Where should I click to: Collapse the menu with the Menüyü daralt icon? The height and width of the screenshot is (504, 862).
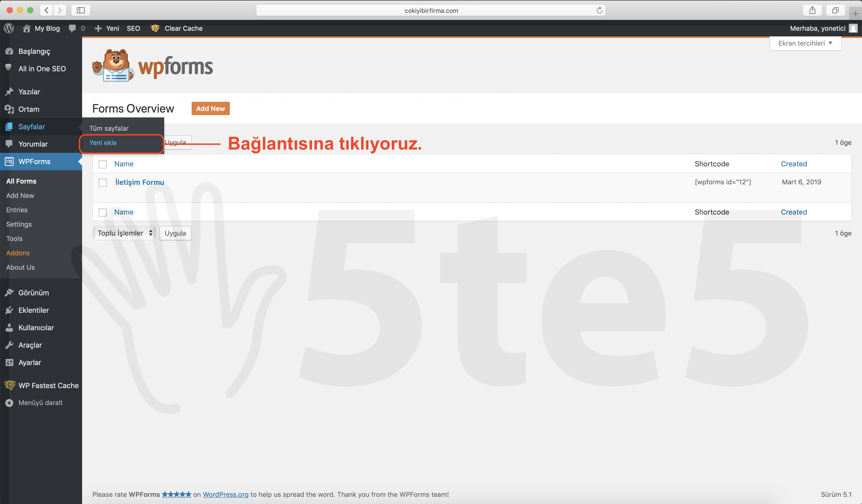point(9,403)
